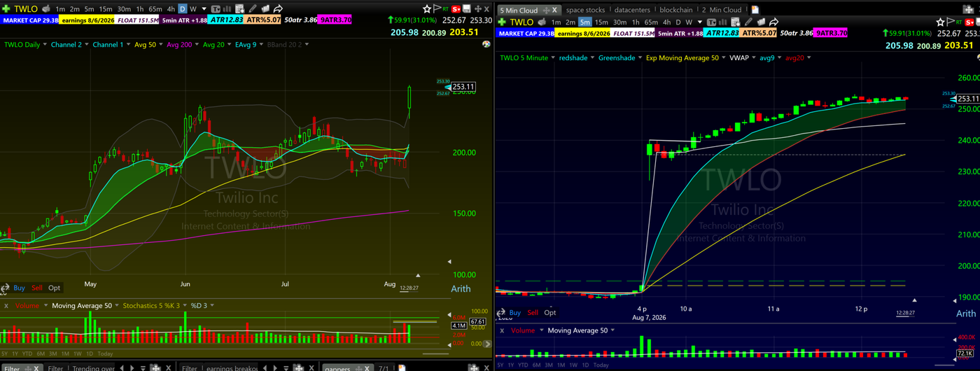Click the flag icon in right chart header
Screen dimensions: 980x371
950,22
